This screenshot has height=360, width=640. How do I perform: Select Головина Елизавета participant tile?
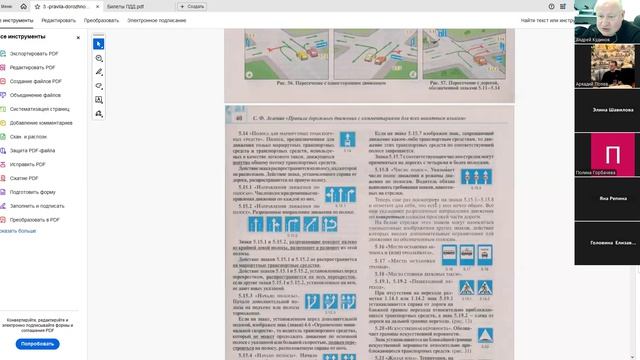[x=607, y=243]
